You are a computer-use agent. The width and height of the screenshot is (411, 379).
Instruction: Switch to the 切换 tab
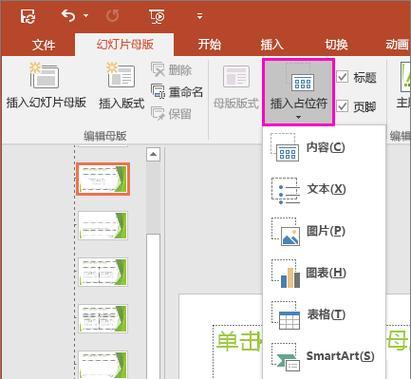click(336, 44)
